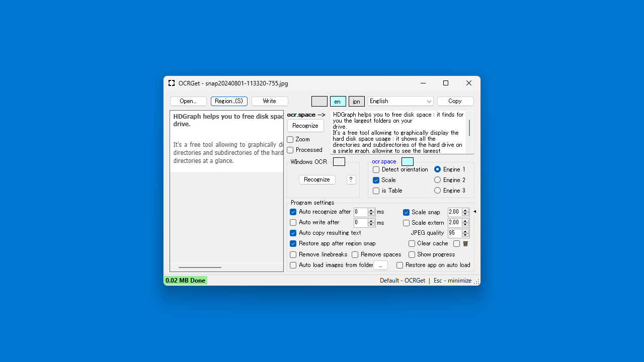The image size is (644, 362).
Task: Click the Region..(S) button
Action: [x=229, y=101]
